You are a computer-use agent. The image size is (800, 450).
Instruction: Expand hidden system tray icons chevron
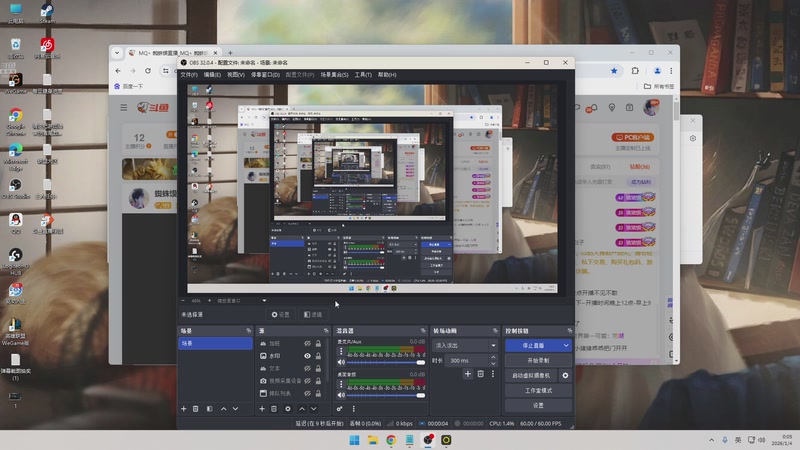click(711, 440)
